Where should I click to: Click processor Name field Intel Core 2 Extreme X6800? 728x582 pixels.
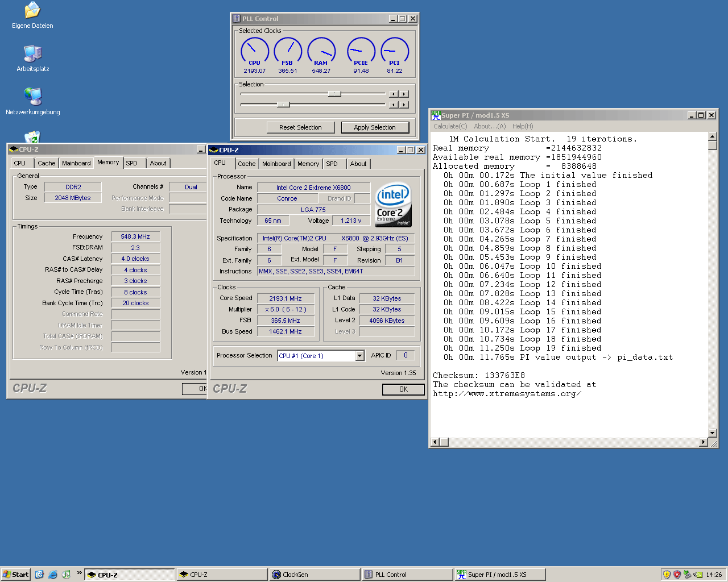[x=313, y=188]
